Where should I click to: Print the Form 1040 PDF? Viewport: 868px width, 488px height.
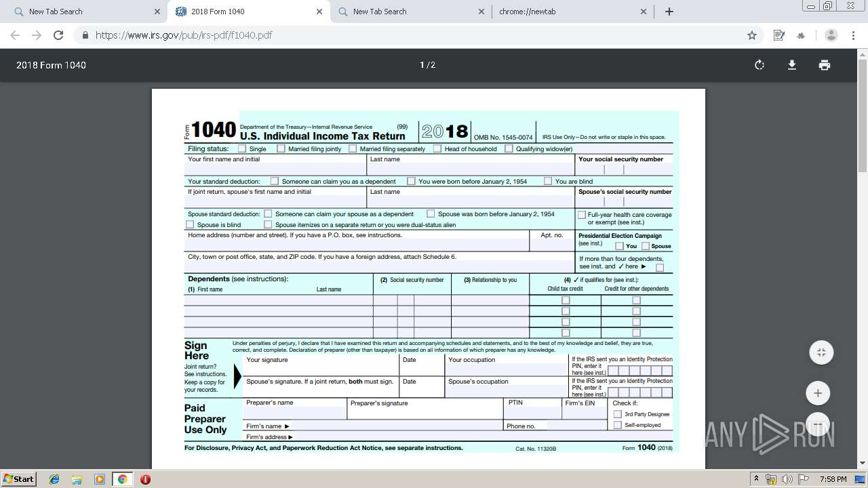tap(825, 65)
